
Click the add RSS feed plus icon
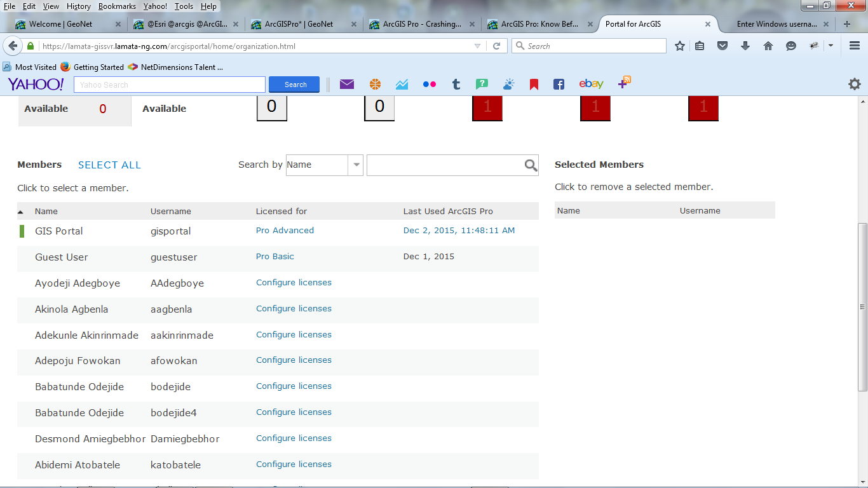625,82
